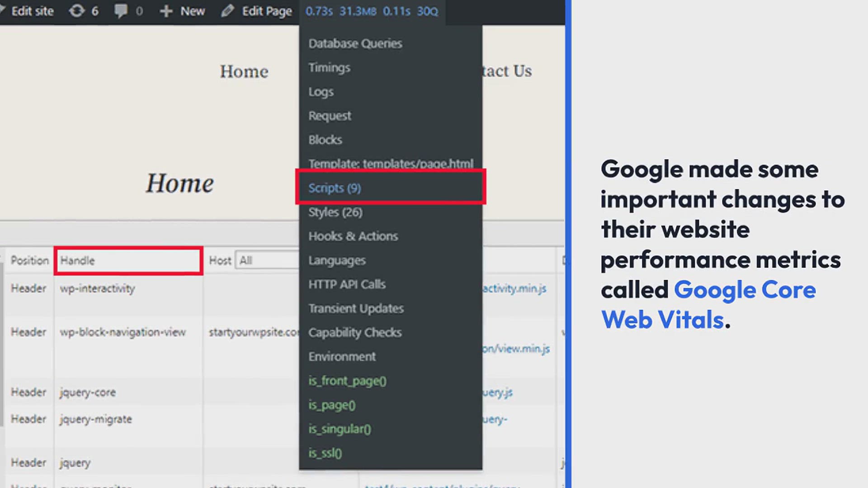Viewport: 868px width, 488px height.
Task: Open the interactivity.min.js source link
Action: pos(514,288)
